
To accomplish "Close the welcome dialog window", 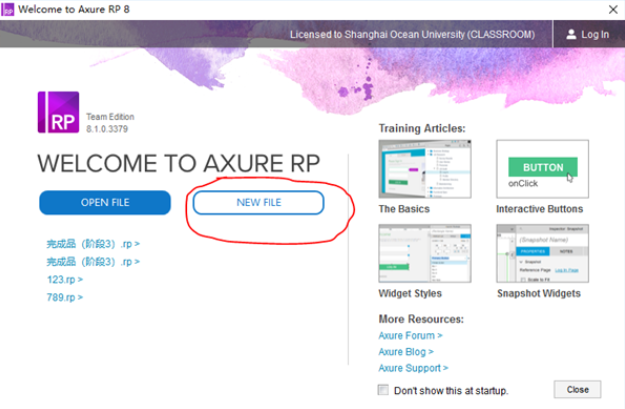I will (613, 9).
